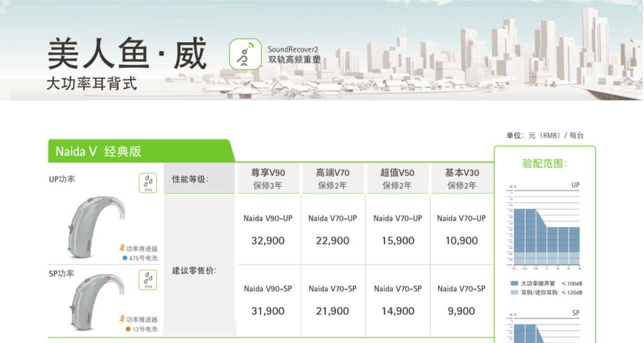Click the dark blue 大功率细声管 legend swatch
The image size is (644, 343).
(x=514, y=283)
